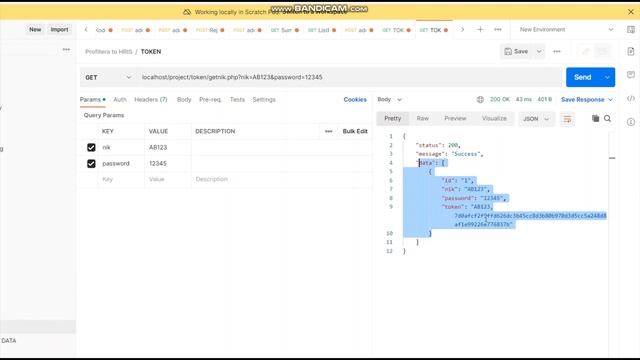Click the Send button
The height and width of the screenshot is (360, 640).
(583, 78)
